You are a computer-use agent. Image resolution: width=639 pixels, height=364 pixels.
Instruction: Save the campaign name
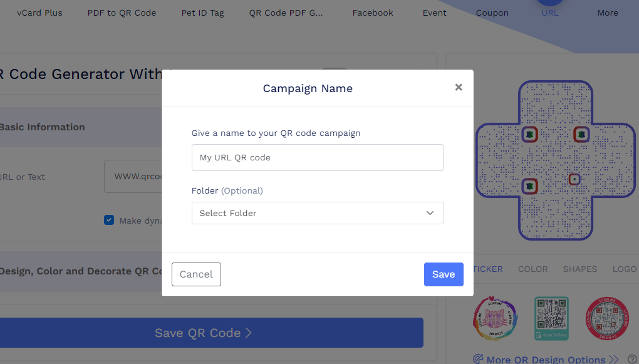[x=444, y=274]
